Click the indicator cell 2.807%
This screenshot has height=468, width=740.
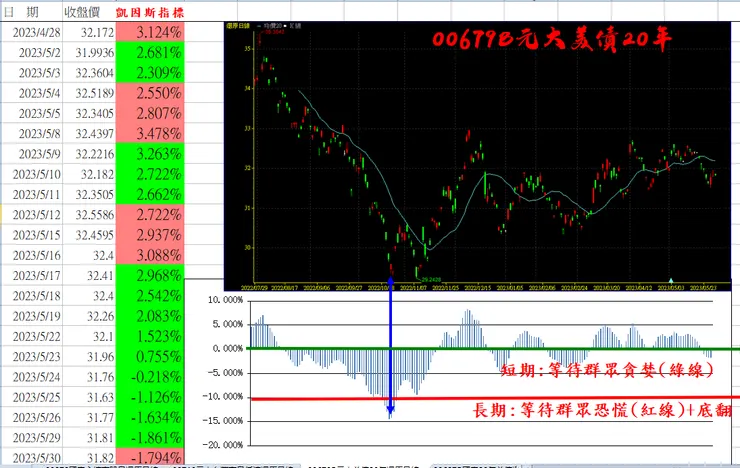tap(150, 113)
